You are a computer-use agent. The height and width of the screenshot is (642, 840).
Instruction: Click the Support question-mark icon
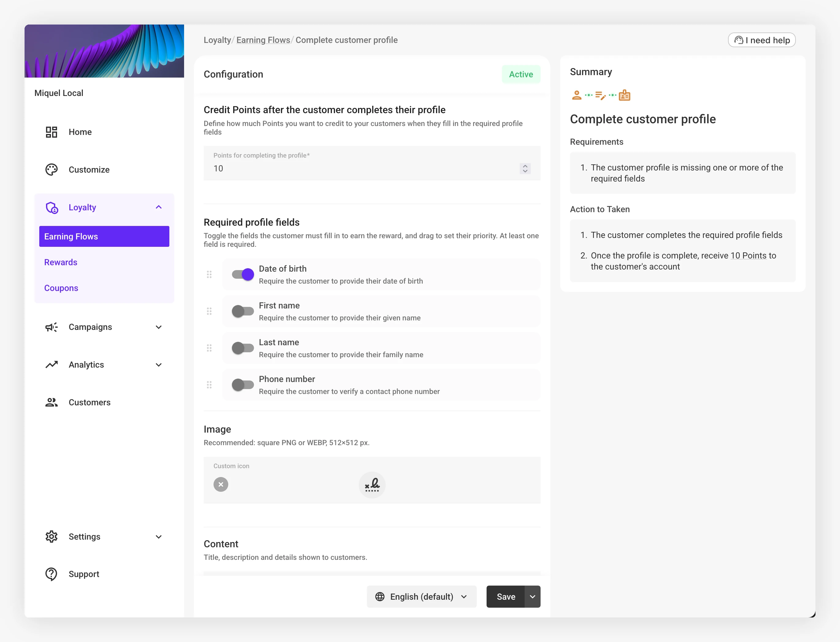tap(51, 574)
